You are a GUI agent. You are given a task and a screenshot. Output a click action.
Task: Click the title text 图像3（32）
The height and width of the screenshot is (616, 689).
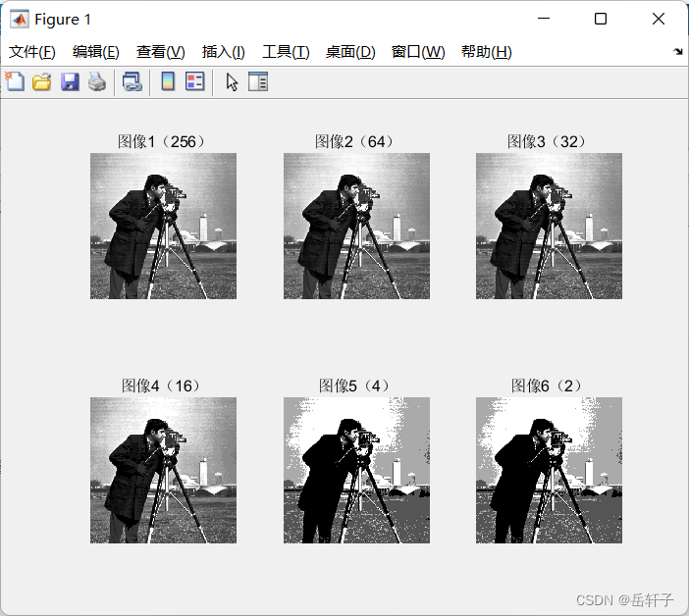(x=549, y=142)
